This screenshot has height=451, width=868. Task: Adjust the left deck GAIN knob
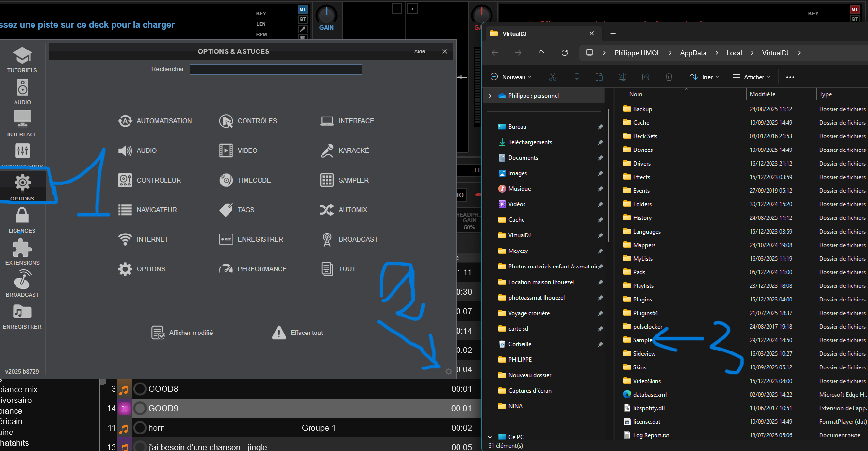(x=327, y=15)
